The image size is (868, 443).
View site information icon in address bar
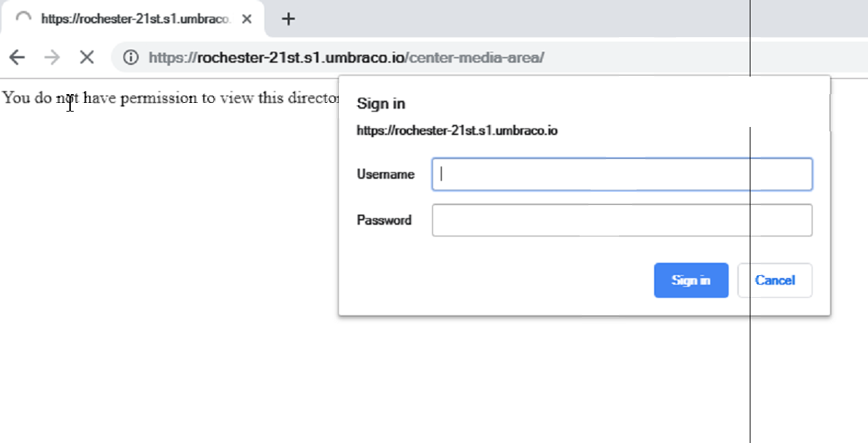[131, 57]
